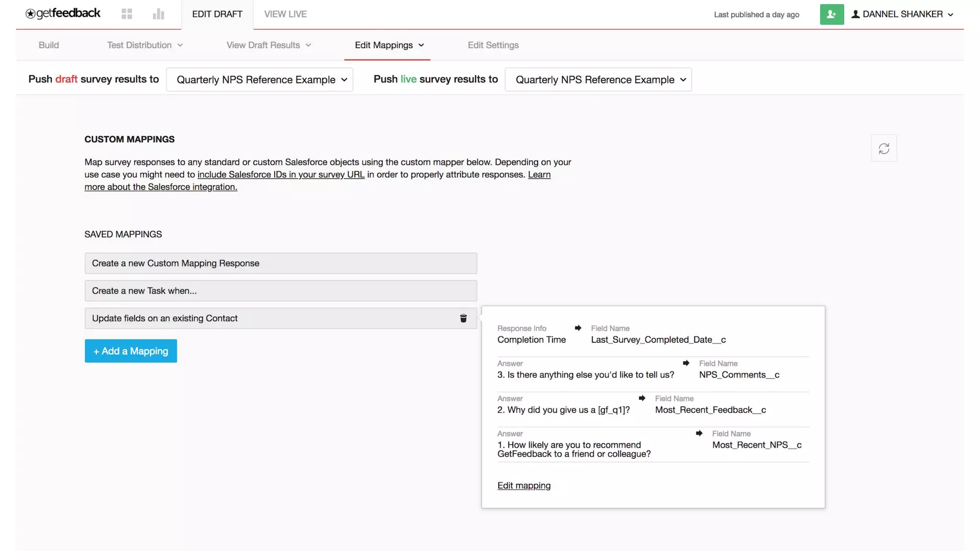Switch to the Edit Draft tab
The image size is (980, 551).
pyautogui.click(x=217, y=14)
